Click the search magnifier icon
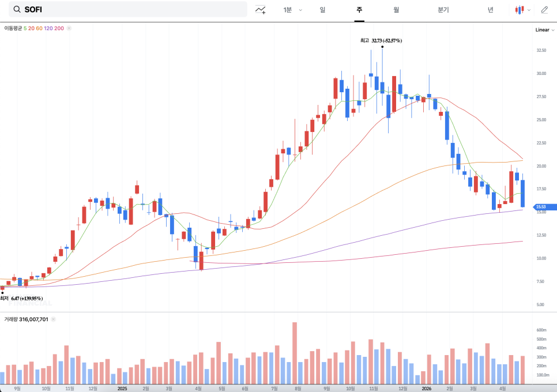Viewport: 557px width, 392px height. click(17, 10)
